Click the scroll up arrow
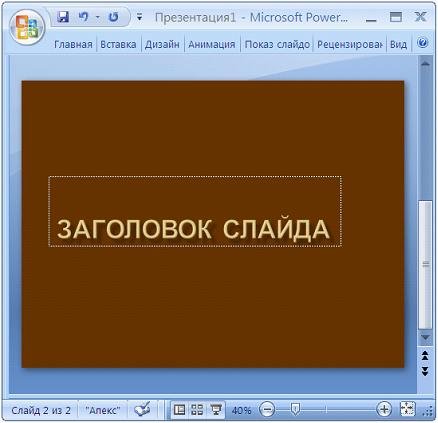This screenshot has width=438, height=423. point(425,63)
